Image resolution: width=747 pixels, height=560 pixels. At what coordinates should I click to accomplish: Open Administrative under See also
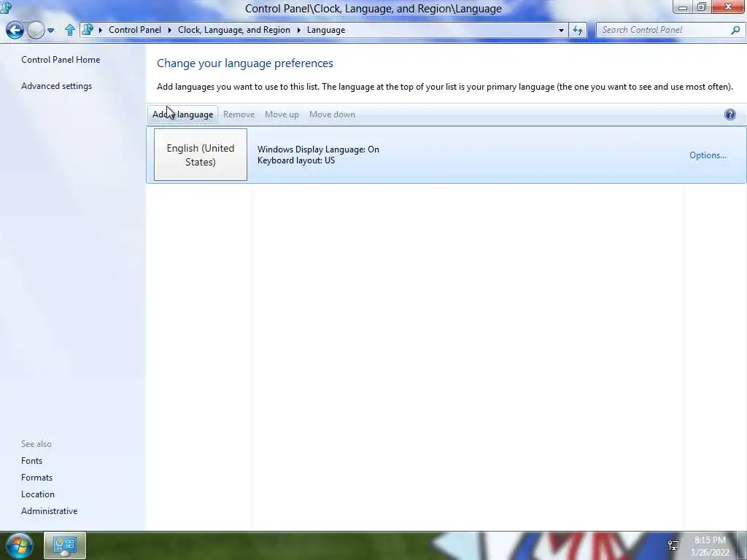(x=49, y=511)
